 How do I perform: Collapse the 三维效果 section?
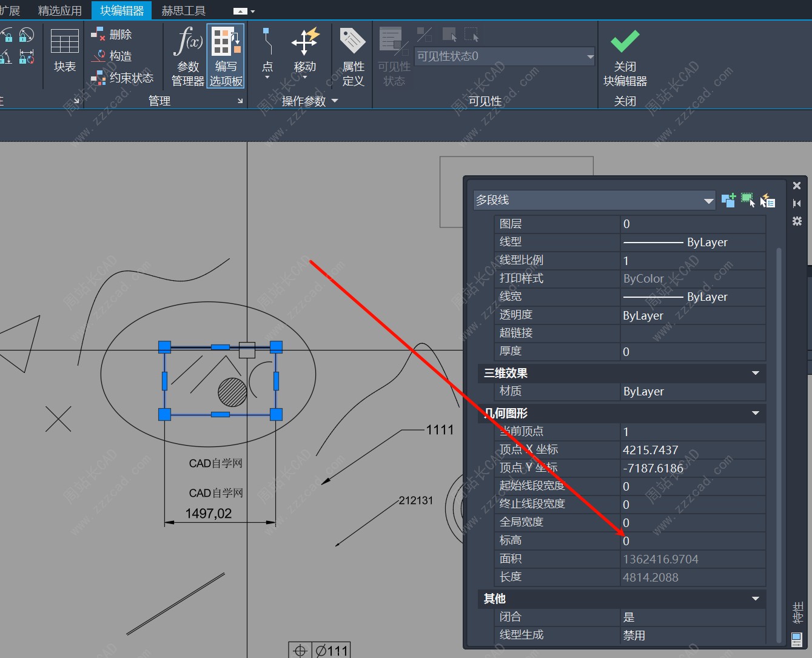click(x=756, y=374)
